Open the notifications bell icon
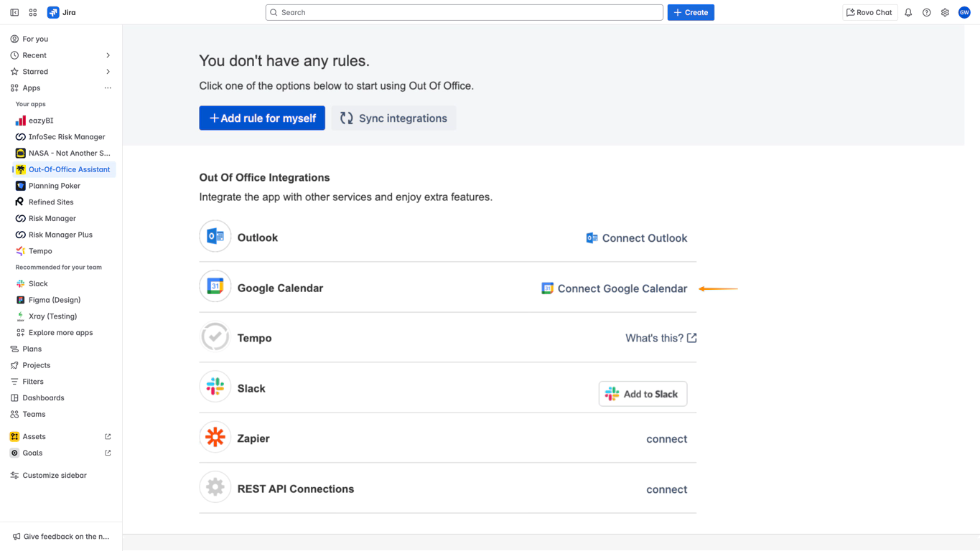Image resolution: width=980 pixels, height=551 pixels. pyautogui.click(x=908, y=12)
